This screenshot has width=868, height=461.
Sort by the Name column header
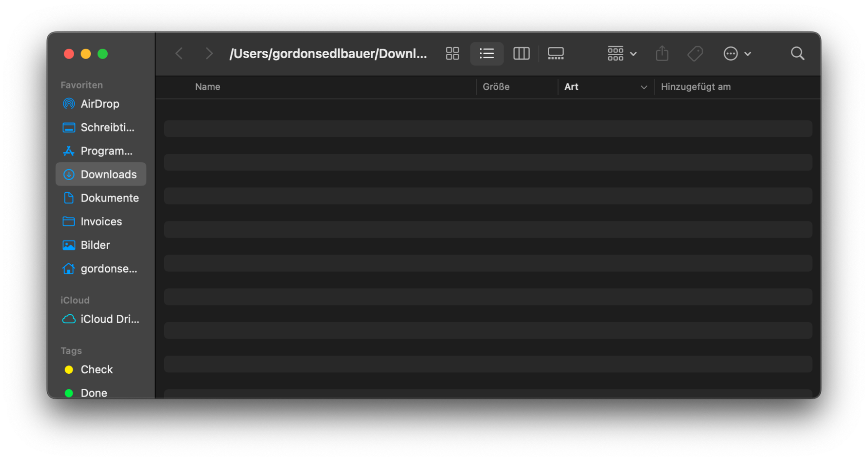click(208, 87)
